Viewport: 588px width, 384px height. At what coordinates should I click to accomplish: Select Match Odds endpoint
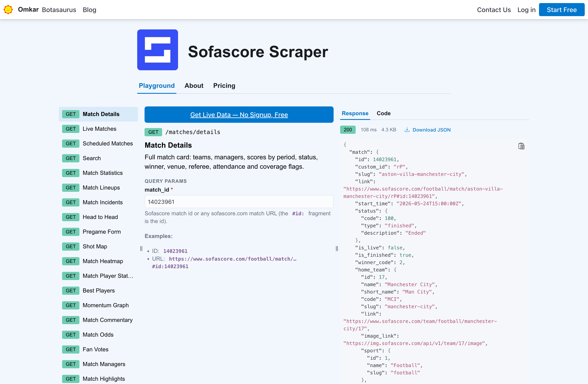(98, 335)
